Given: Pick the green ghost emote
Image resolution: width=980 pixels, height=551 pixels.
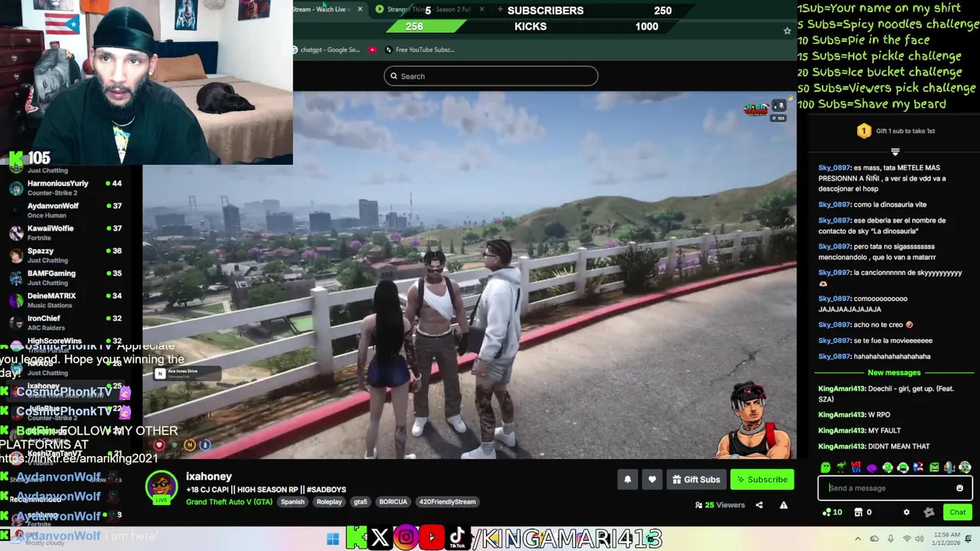Looking at the screenshot, I should point(825,468).
